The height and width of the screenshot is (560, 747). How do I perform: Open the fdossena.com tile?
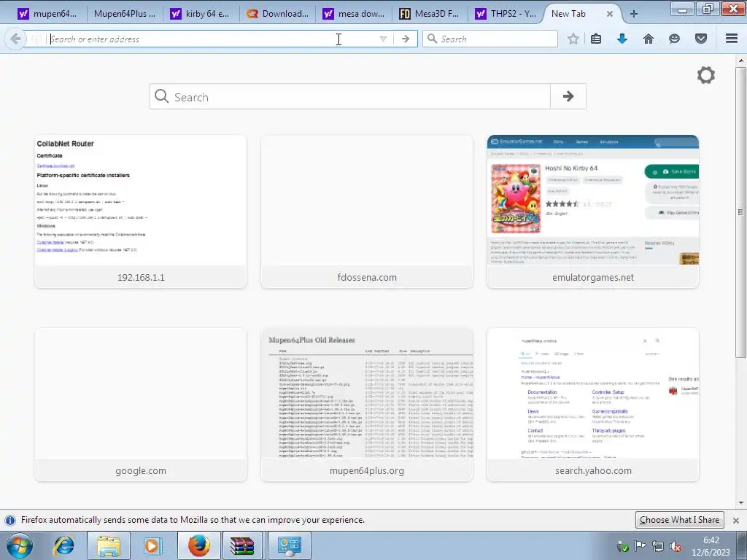pyautogui.click(x=367, y=211)
